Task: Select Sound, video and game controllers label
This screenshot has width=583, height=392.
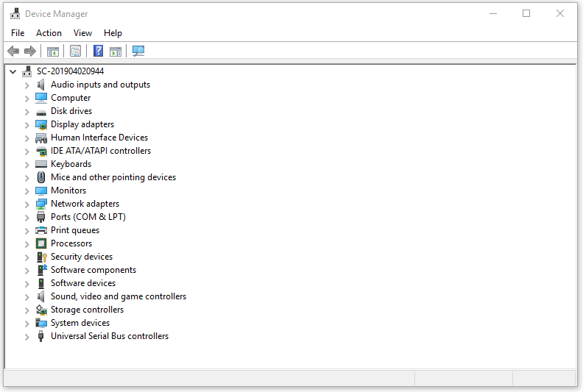Action: [x=119, y=296]
